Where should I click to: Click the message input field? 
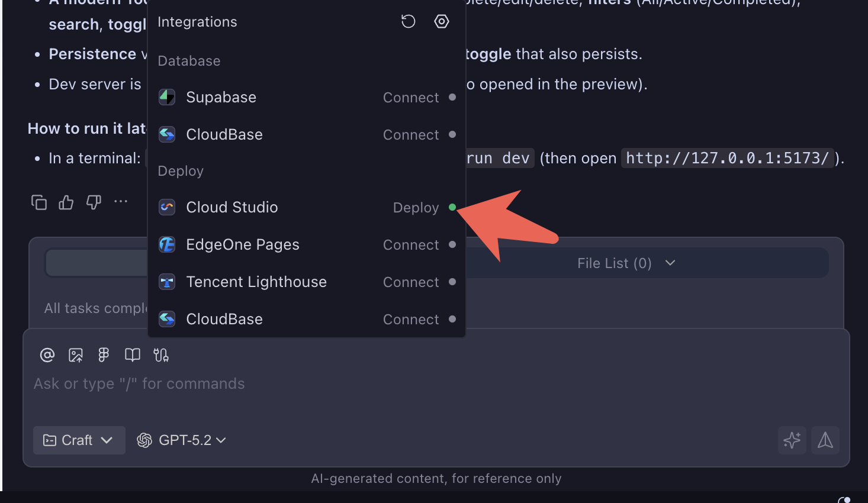(x=237, y=383)
